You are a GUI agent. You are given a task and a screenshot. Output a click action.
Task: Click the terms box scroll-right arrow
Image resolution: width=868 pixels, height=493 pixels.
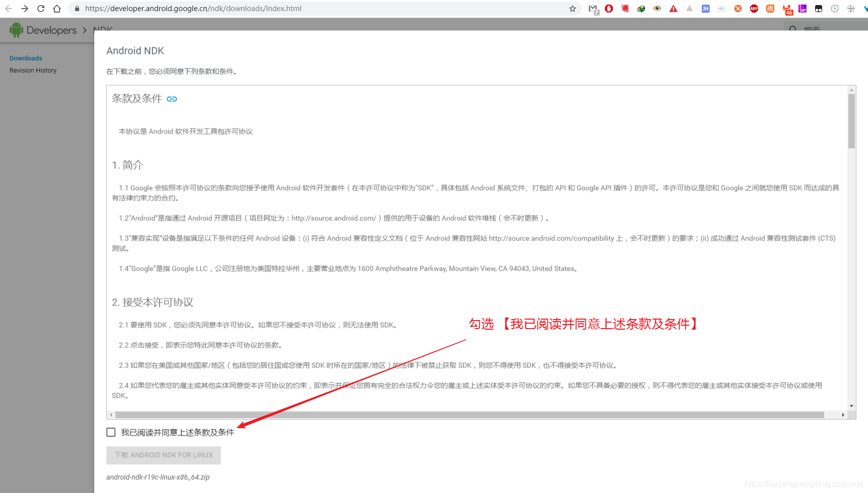[843, 415]
